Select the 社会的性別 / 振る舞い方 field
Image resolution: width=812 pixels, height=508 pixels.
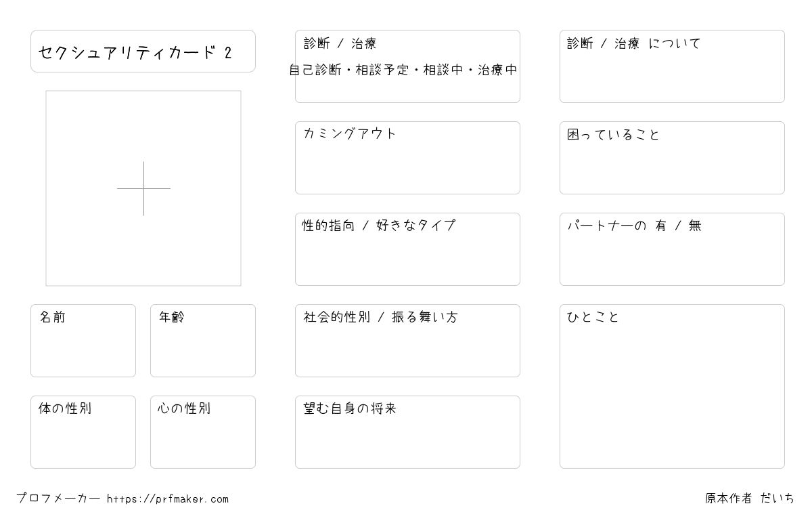click(407, 341)
